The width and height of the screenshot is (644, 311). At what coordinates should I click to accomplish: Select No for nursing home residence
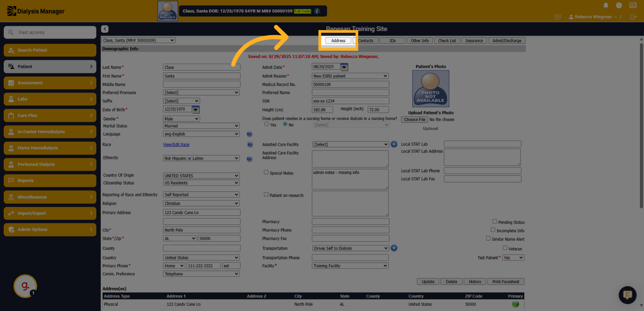285,124
